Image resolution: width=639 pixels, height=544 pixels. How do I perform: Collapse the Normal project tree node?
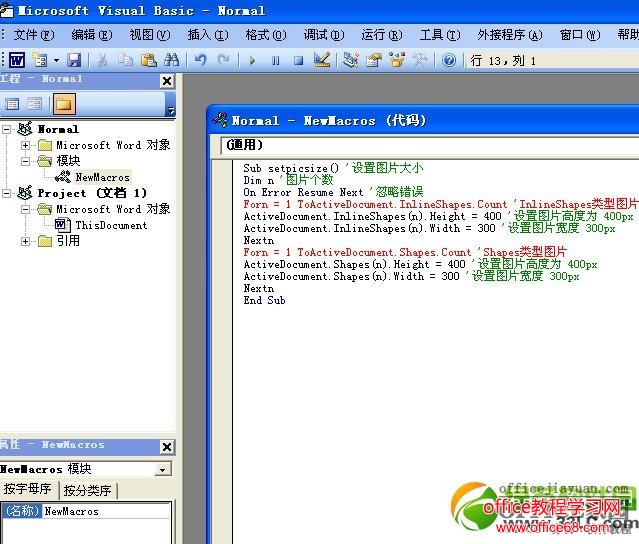[6, 130]
